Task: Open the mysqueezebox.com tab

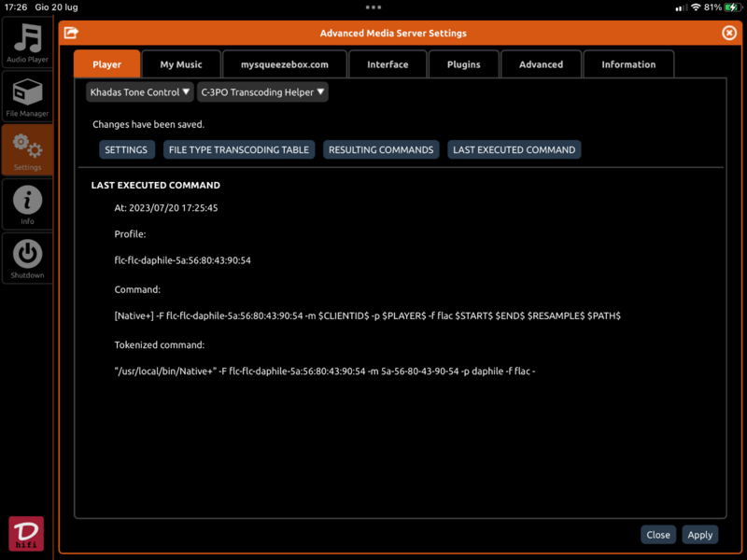Action: [285, 64]
